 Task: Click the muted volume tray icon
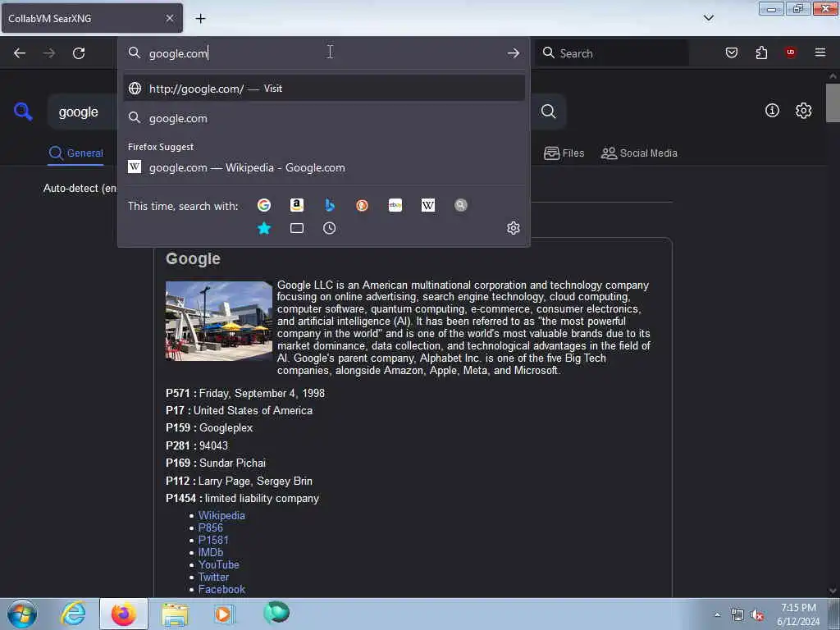(757, 615)
